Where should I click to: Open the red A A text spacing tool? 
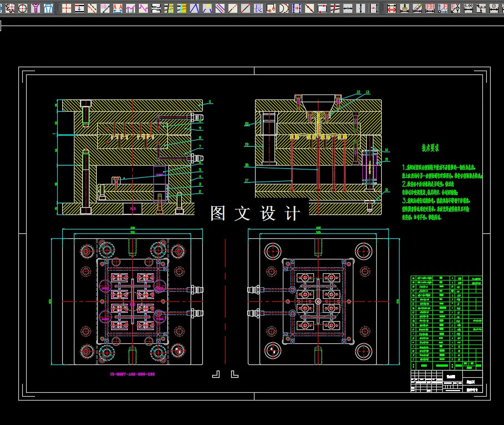tap(118, 8)
